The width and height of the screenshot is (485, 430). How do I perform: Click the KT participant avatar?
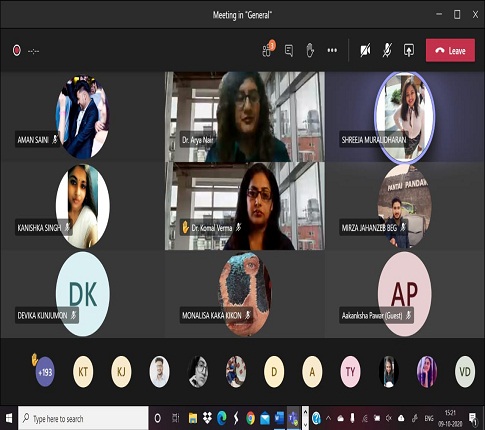(83, 372)
